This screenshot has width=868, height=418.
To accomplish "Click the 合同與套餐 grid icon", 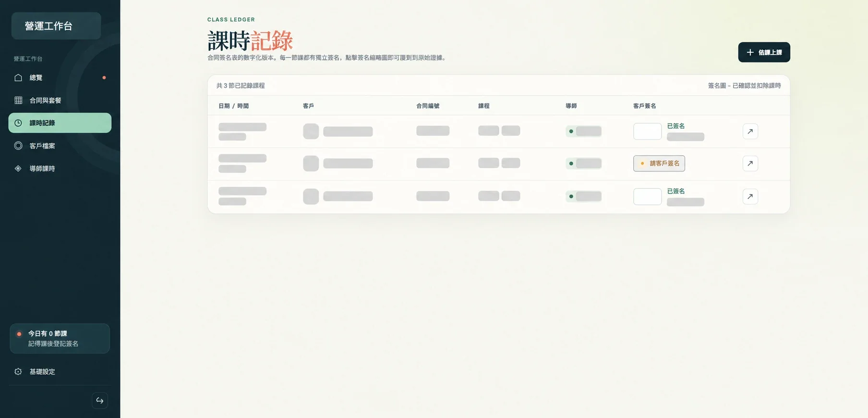I will coord(18,100).
